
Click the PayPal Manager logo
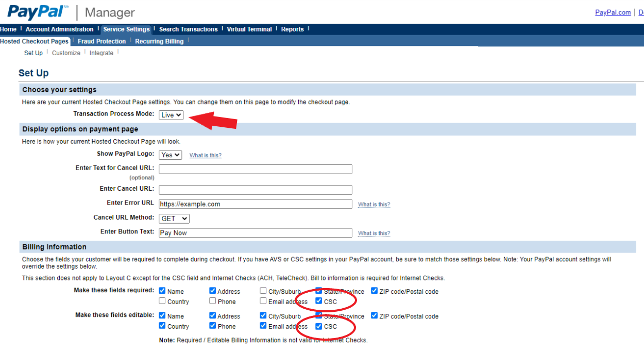pos(71,12)
